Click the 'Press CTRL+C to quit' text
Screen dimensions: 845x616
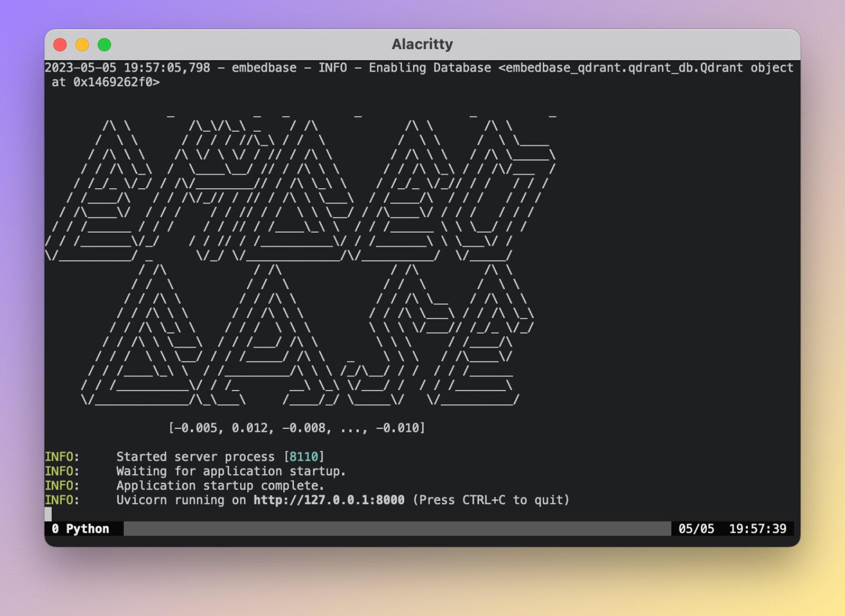491,500
